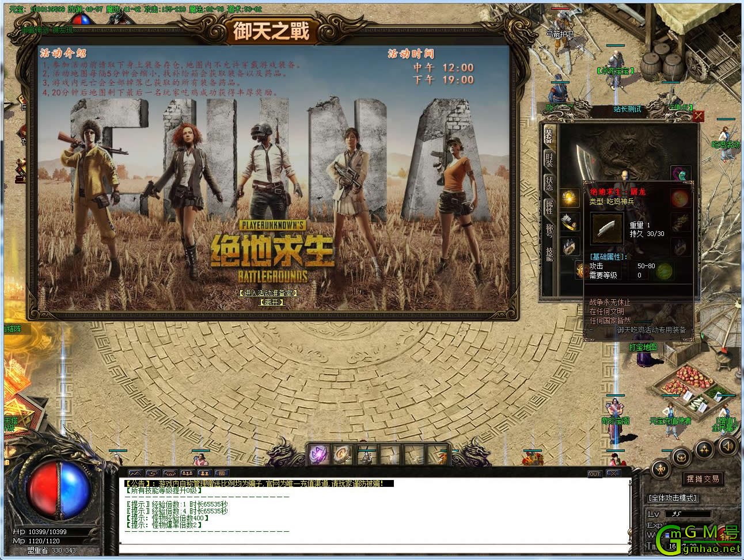Use the second quick-slot scroll item
The height and width of the screenshot is (560, 744).
point(343,455)
